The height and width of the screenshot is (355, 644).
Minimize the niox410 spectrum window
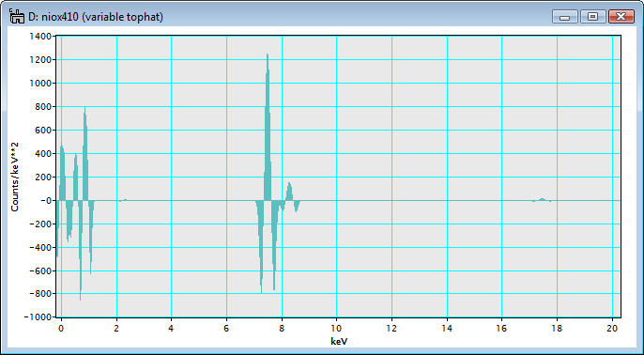click(565, 17)
